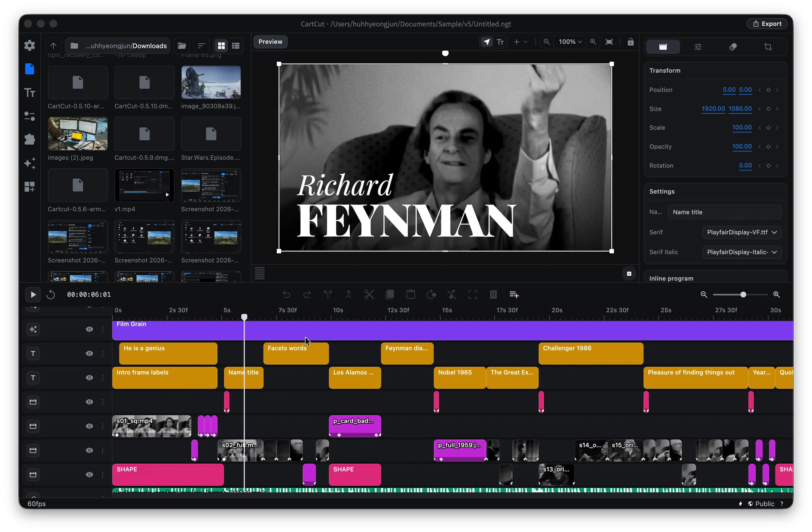The height and width of the screenshot is (532, 812).
Task: Click the Name title settings input field
Action: coord(725,212)
